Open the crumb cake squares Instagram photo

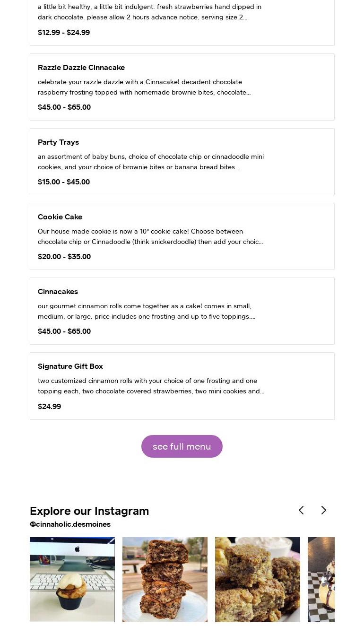point(258,579)
